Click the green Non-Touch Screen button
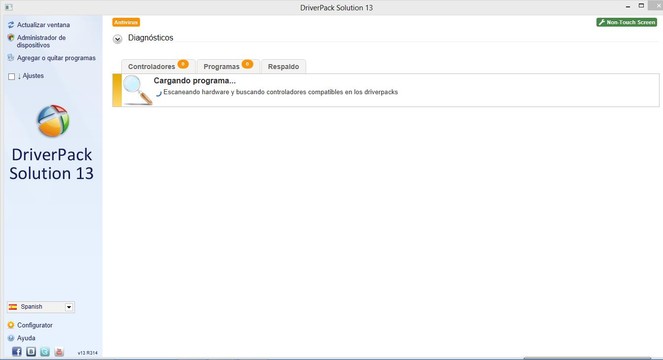The height and width of the screenshot is (360, 663). [x=627, y=22]
